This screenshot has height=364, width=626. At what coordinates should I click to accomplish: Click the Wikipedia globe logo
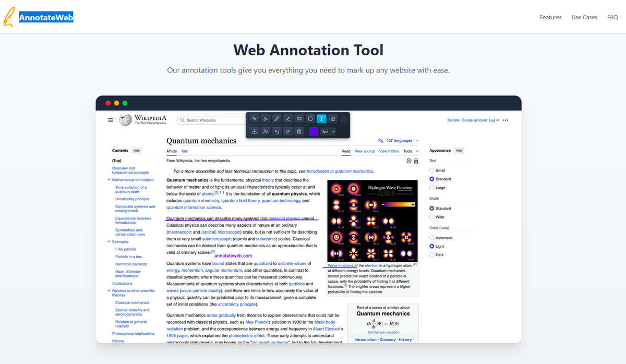[x=125, y=120]
